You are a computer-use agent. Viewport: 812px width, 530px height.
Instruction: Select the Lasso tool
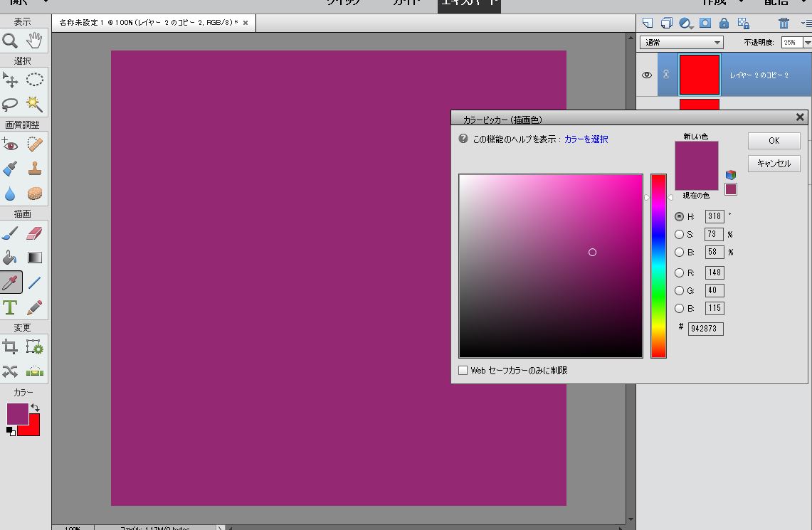(10, 104)
